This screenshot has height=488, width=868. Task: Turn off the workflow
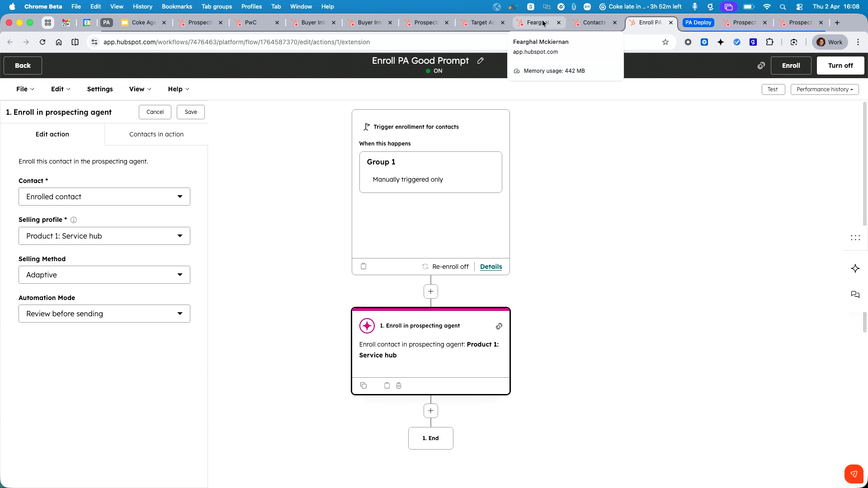840,66
